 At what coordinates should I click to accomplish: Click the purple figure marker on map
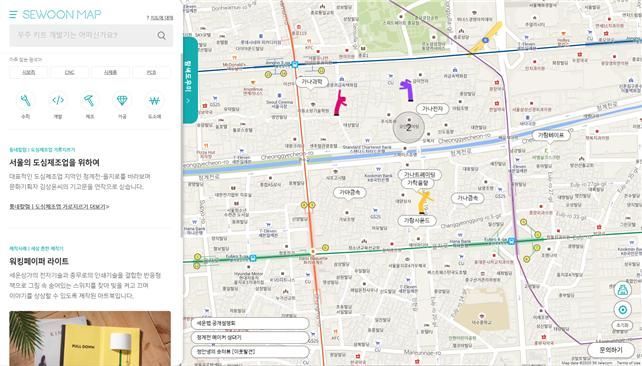407,90
